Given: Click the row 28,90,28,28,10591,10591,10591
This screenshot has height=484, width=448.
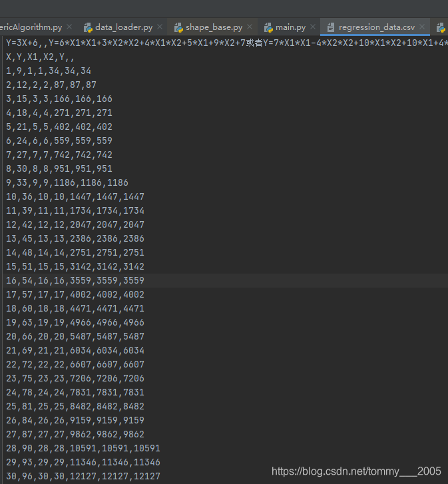Looking at the screenshot, I should point(83,448).
